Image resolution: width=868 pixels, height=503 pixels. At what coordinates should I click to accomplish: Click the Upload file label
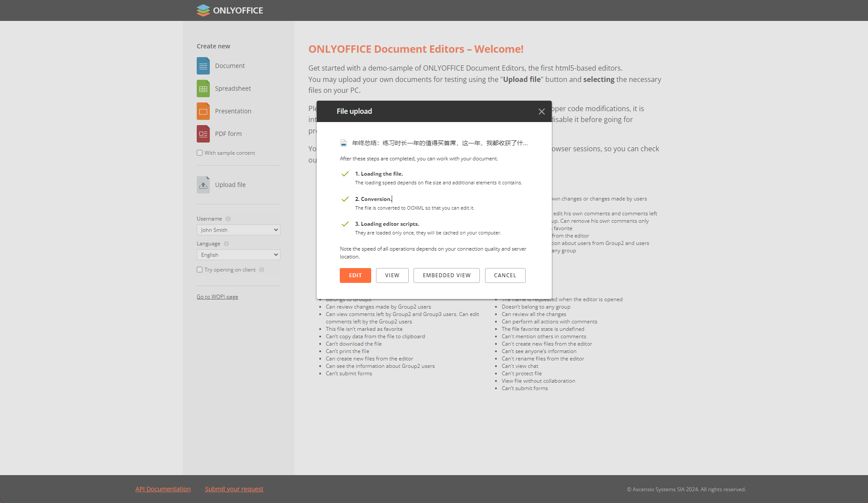[230, 185]
